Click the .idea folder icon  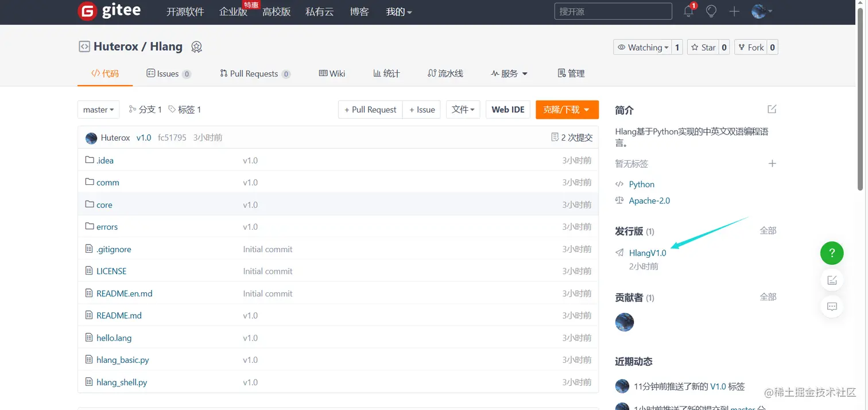pyautogui.click(x=90, y=160)
